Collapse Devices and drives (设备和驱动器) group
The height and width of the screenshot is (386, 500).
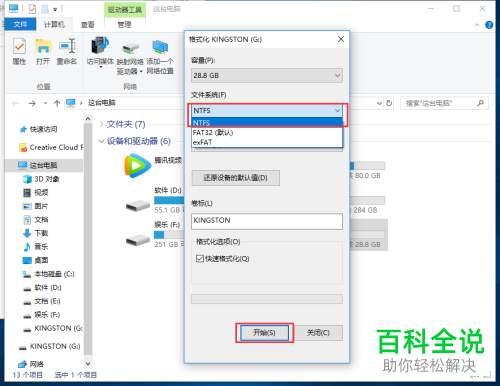pyautogui.click(x=101, y=141)
